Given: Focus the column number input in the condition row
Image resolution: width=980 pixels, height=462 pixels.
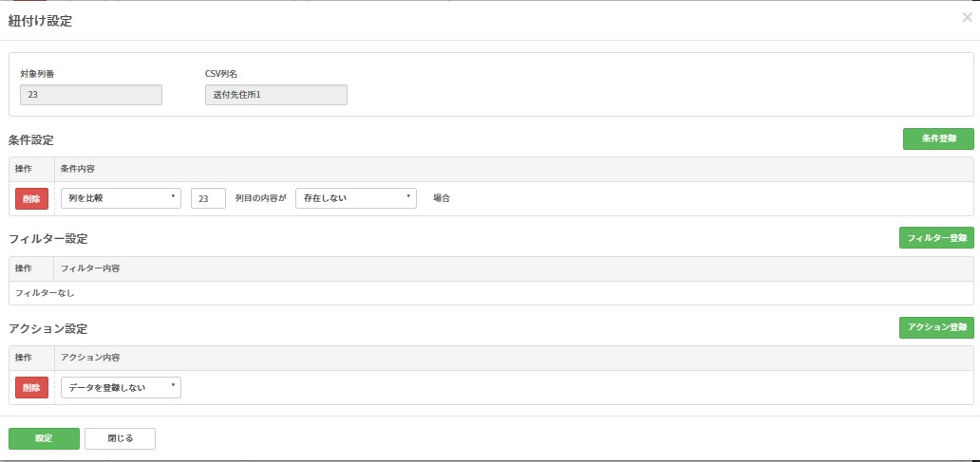Looking at the screenshot, I should 208,198.
